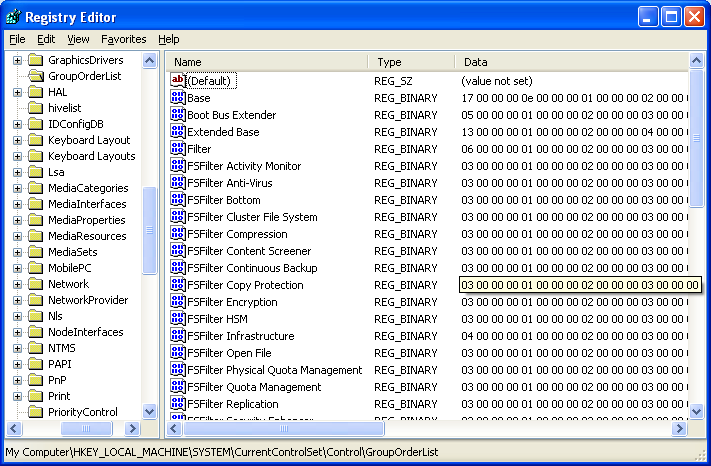Click the folder icon of PriorityControl

coord(35,412)
